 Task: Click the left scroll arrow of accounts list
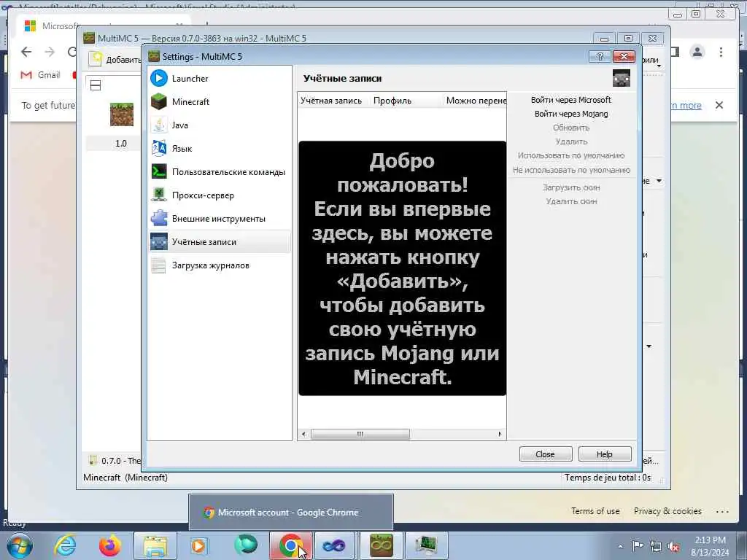(x=303, y=434)
